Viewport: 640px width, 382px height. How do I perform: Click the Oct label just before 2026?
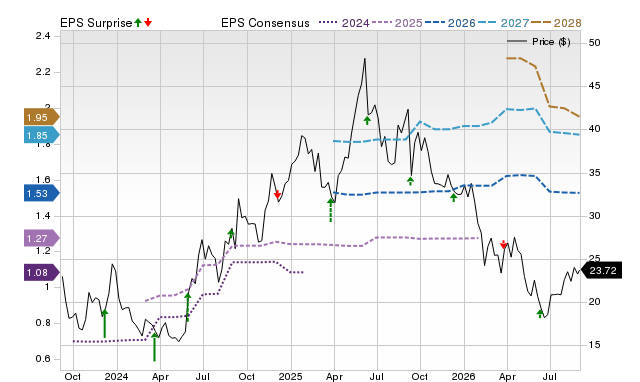coord(420,376)
